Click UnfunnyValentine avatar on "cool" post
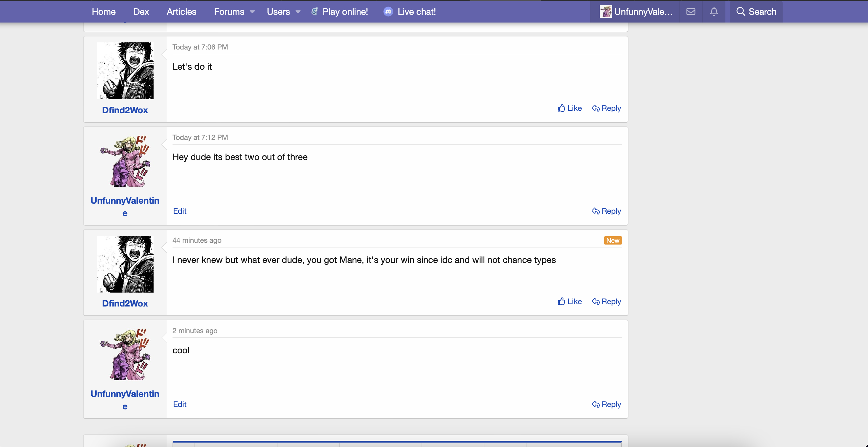Image resolution: width=868 pixels, height=447 pixels. point(125,354)
